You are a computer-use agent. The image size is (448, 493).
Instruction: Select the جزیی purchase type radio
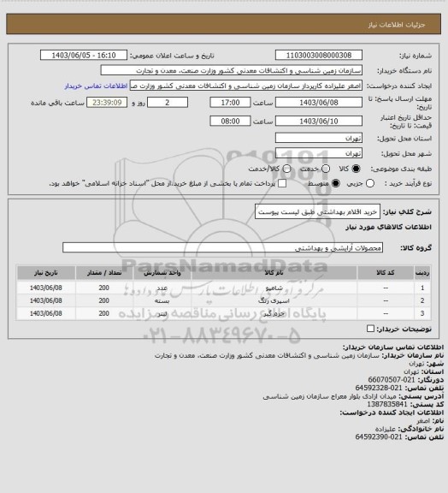coord(370,183)
